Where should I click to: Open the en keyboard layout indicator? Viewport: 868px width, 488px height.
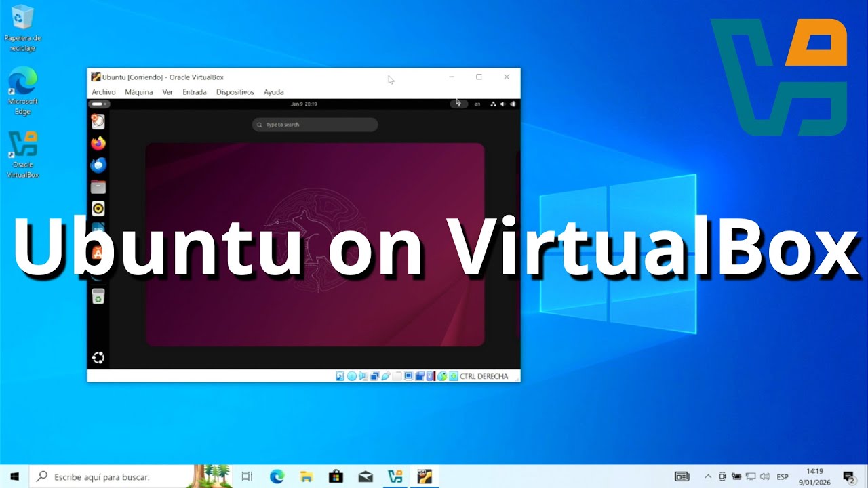[477, 104]
